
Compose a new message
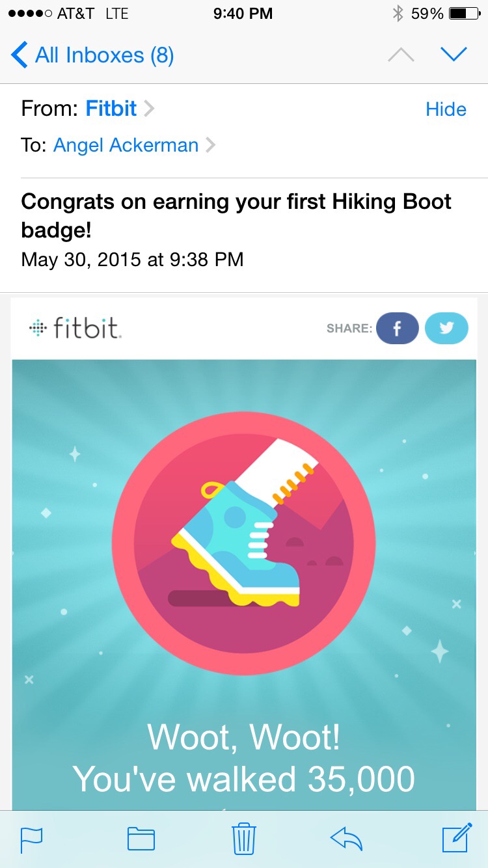coord(457,837)
